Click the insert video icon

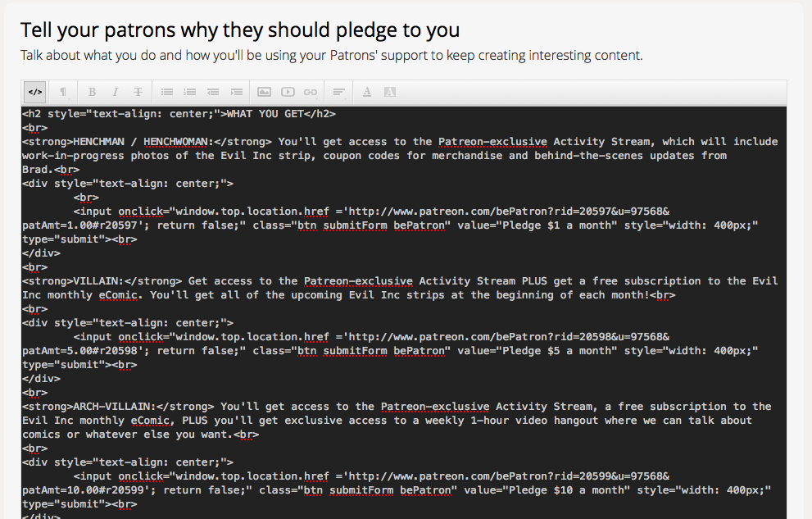(x=288, y=92)
